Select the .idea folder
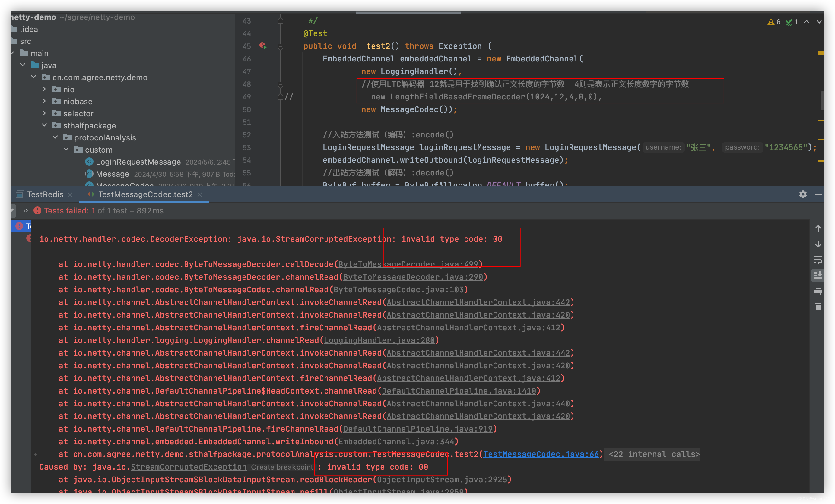Screen dimensions: 835x504 pos(28,29)
